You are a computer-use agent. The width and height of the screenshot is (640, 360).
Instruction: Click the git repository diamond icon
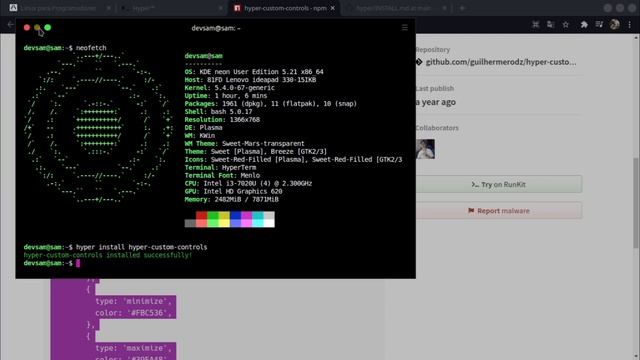point(419,62)
